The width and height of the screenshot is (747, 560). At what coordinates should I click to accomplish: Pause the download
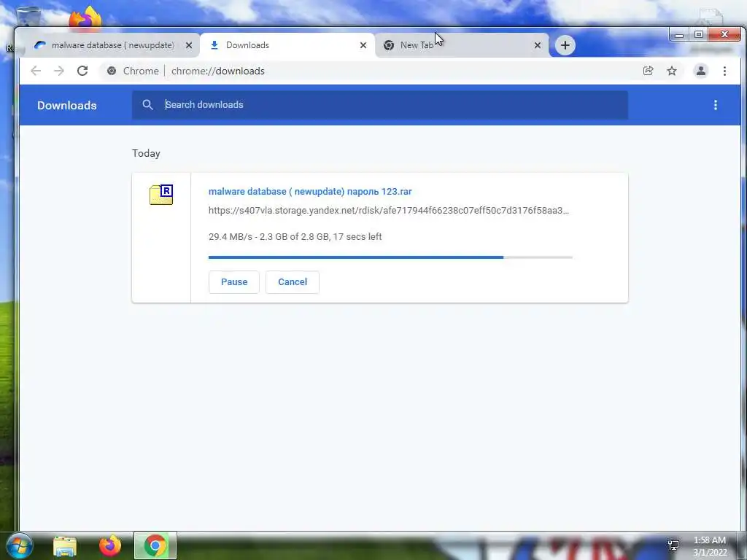pyautogui.click(x=234, y=282)
